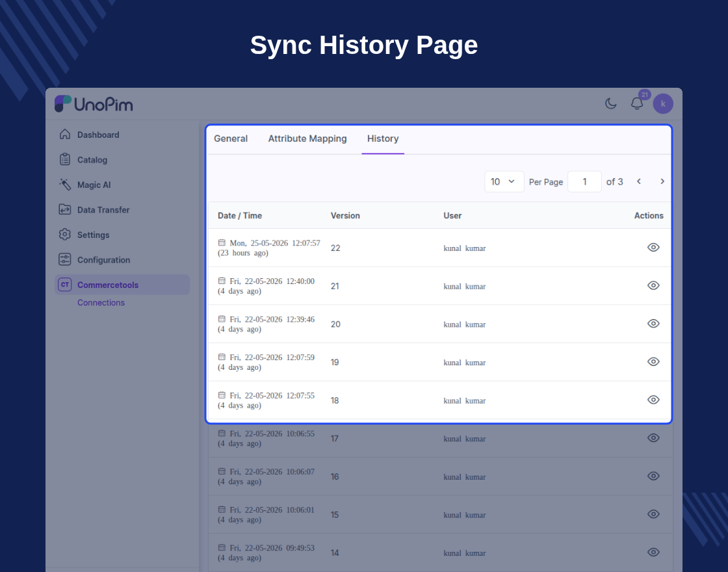Viewport: 728px width, 572px height.
Task: Click the Settings gear icon
Action: pyautogui.click(x=65, y=235)
